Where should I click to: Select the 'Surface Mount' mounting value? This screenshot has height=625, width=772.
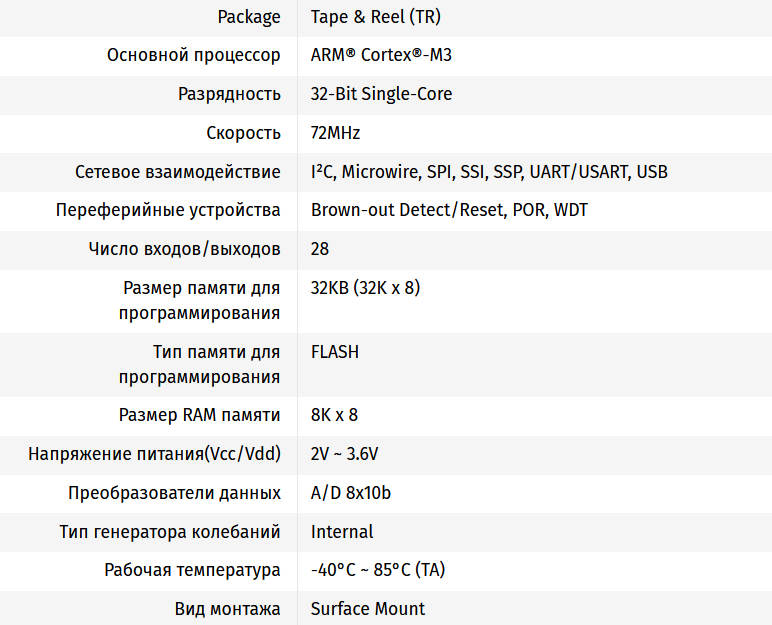(368, 609)
